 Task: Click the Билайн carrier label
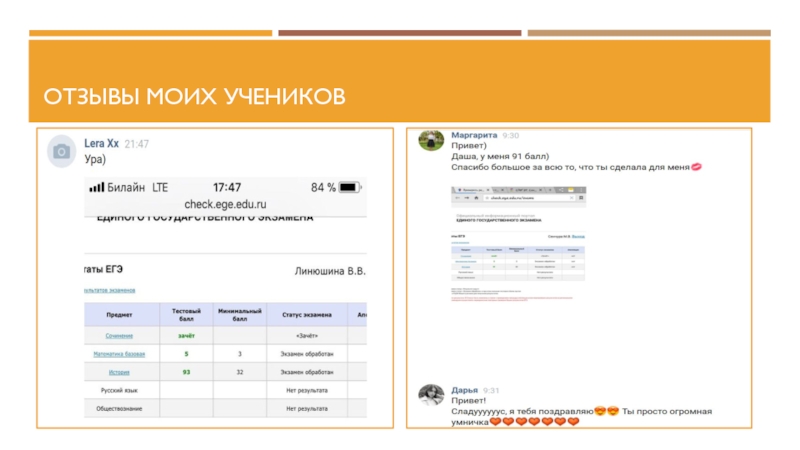(x=126, y=188)
